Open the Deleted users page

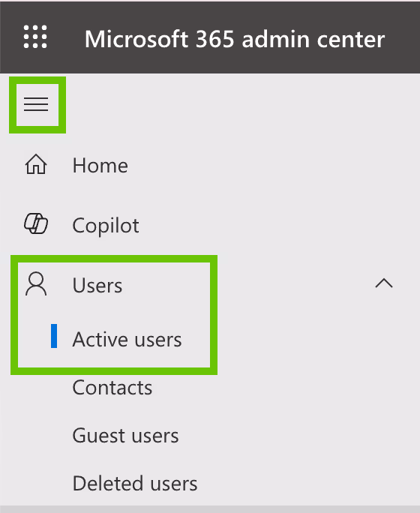[x=135, y=483]
